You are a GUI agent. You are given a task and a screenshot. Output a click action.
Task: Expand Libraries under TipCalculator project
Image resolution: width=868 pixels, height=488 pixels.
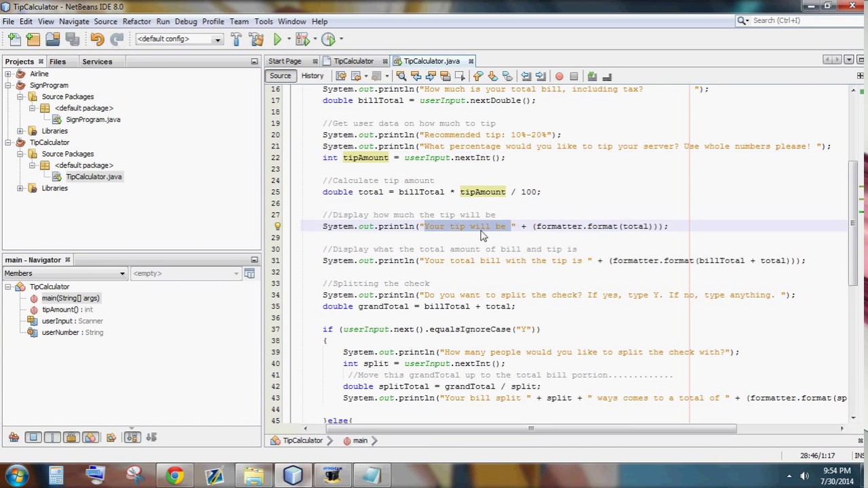20,188
